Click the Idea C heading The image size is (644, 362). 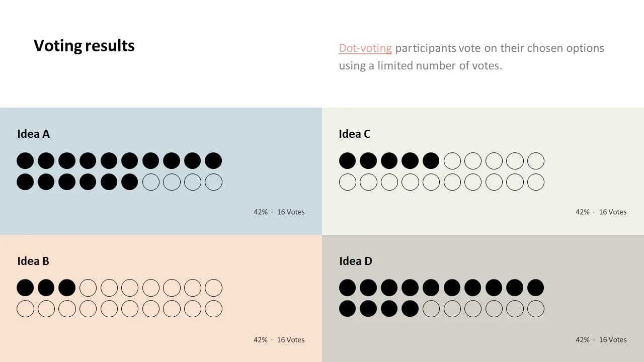point(355,134)
